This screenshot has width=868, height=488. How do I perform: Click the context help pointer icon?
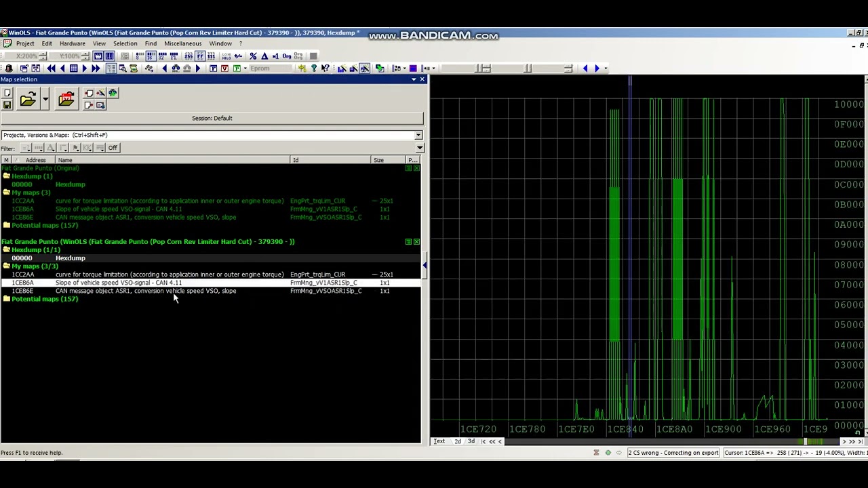click(325, 68)
